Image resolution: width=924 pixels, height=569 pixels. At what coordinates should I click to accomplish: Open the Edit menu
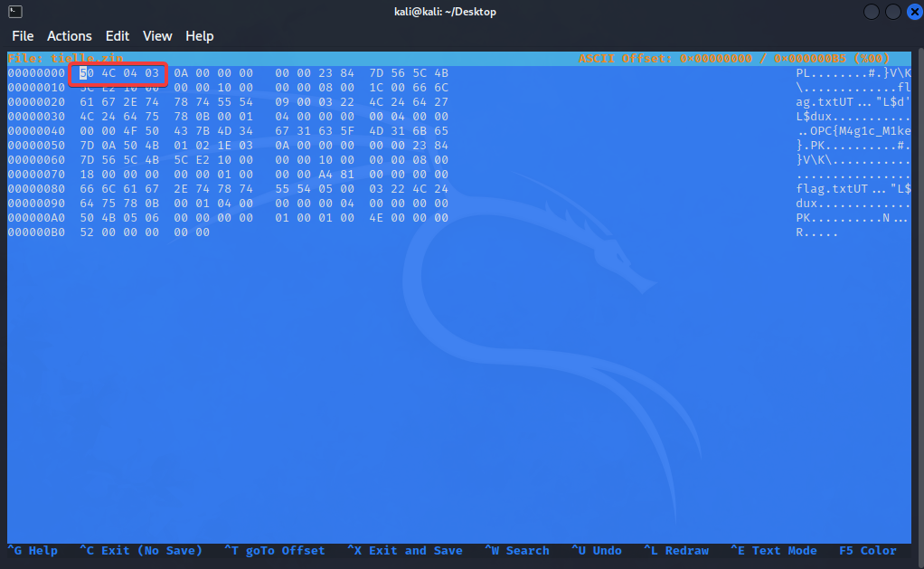(118, 36)
